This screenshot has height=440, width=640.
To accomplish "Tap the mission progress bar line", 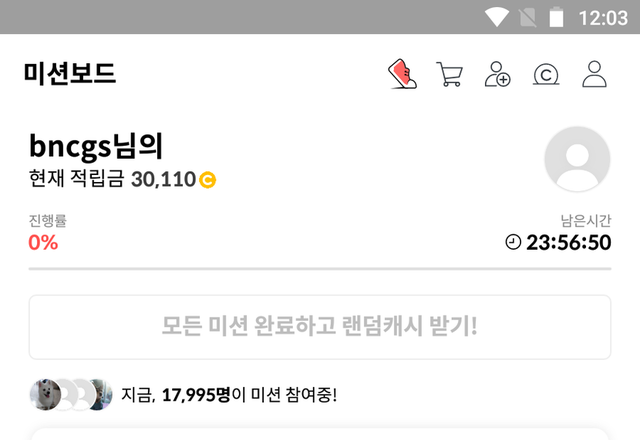I will 320,269.
